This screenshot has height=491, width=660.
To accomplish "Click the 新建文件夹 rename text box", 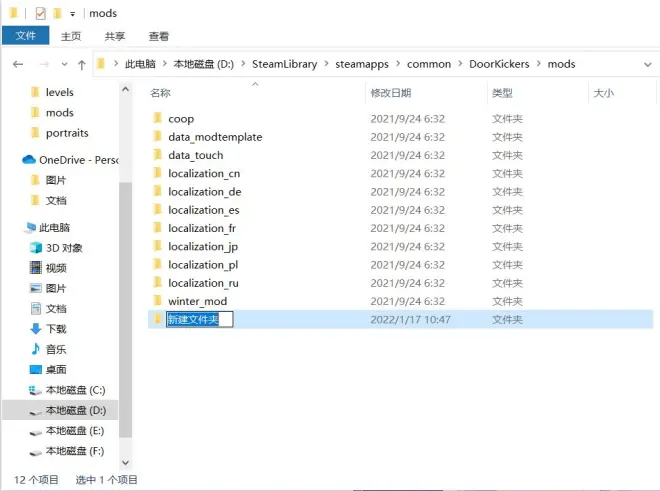I will 200,319.
